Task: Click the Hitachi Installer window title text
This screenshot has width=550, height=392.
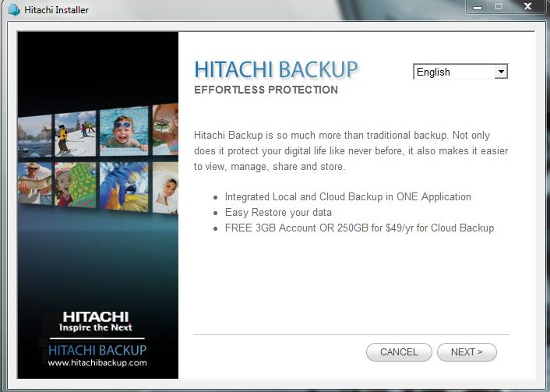Action: (56, 10)
